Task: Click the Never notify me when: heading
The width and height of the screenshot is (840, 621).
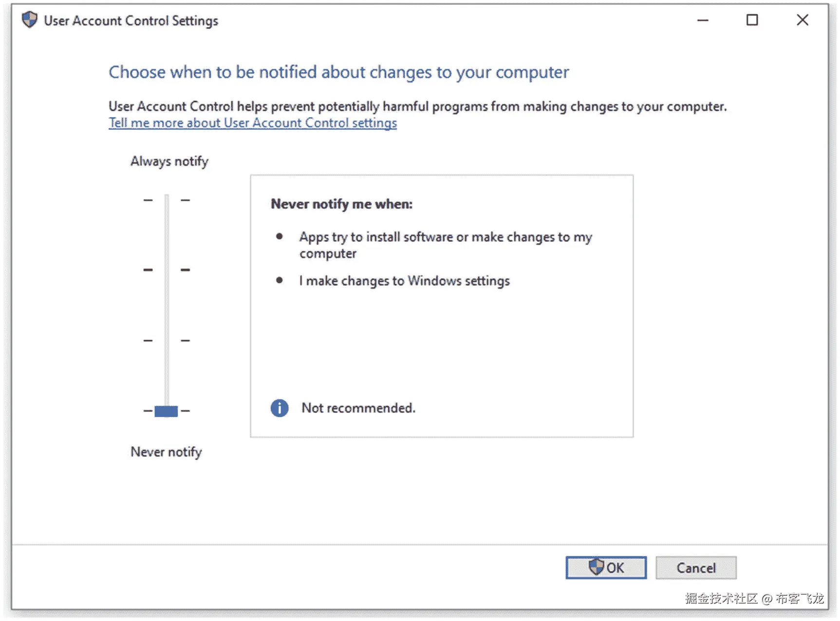Action: click(342, 204)
